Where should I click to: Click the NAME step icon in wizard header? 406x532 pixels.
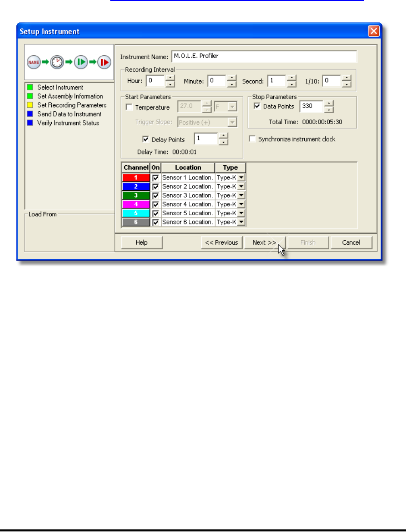click(x=33, y=62)
